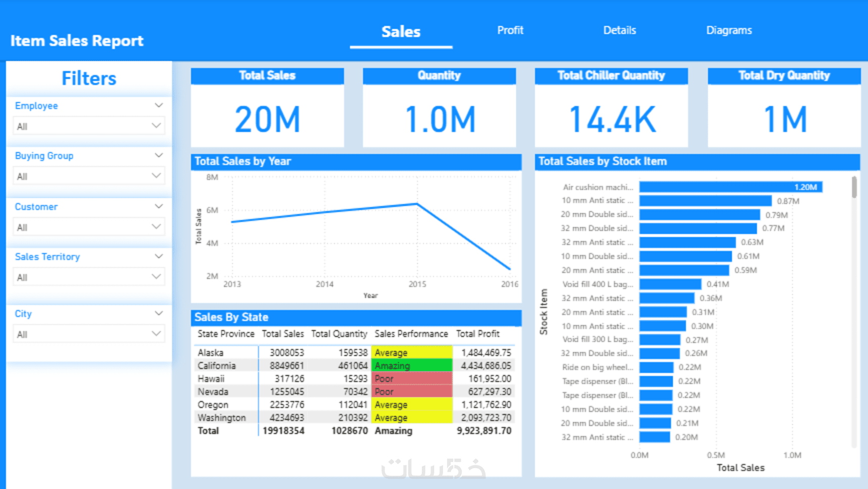Click the Sales By State table title
868x489 pixels.
point(231,317)
